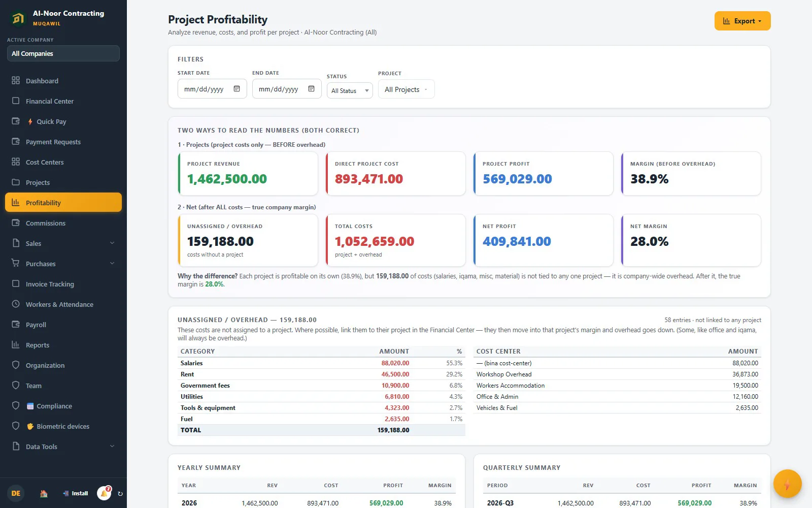
Task: Go to Financial Center
Action: tap(63, 101)
